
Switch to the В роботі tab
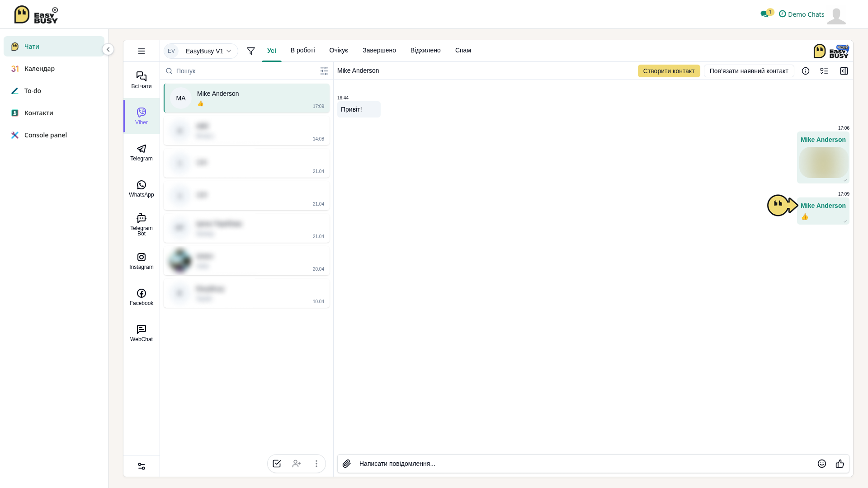(303, 50)
